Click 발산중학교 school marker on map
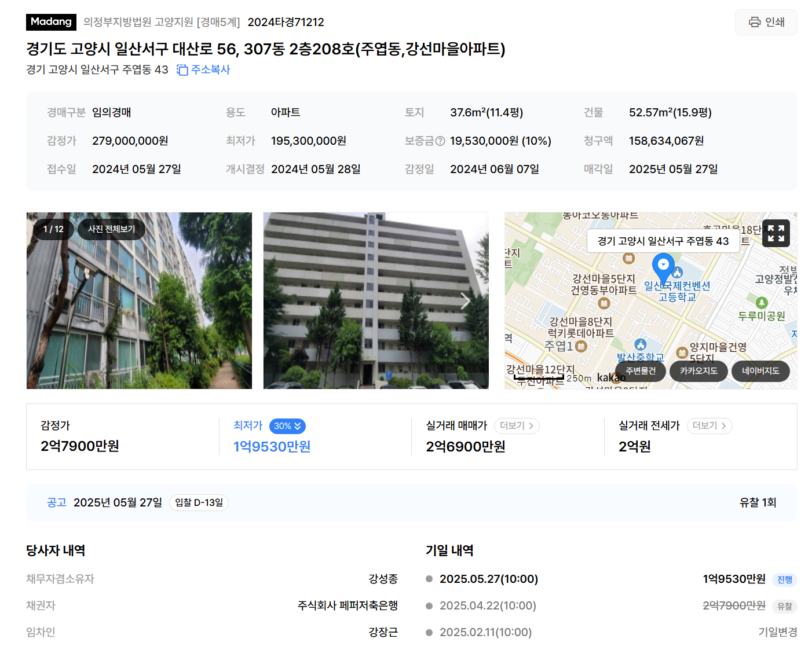The image size is (812, 650). click(640, 345)
